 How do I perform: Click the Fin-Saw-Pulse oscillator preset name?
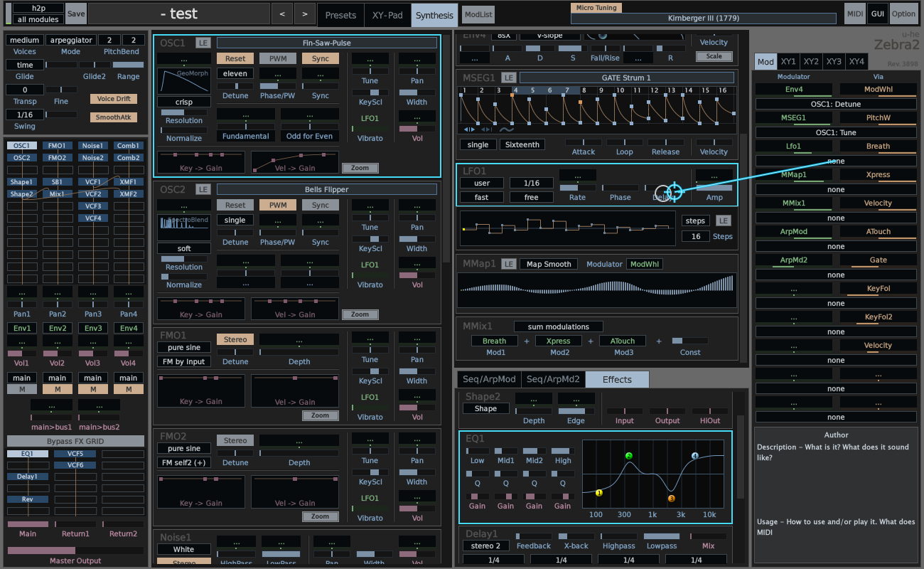327,43
